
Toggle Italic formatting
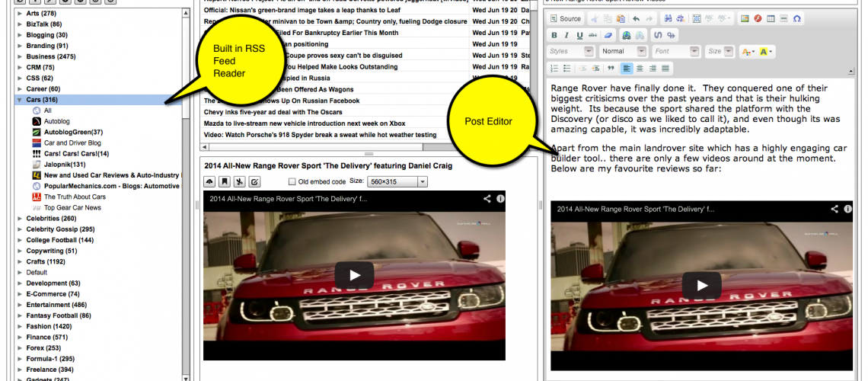[566, 36]
